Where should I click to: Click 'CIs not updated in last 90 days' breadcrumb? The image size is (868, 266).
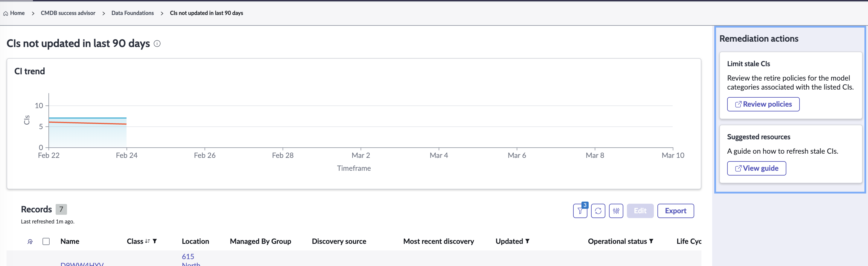pos(206,13)
